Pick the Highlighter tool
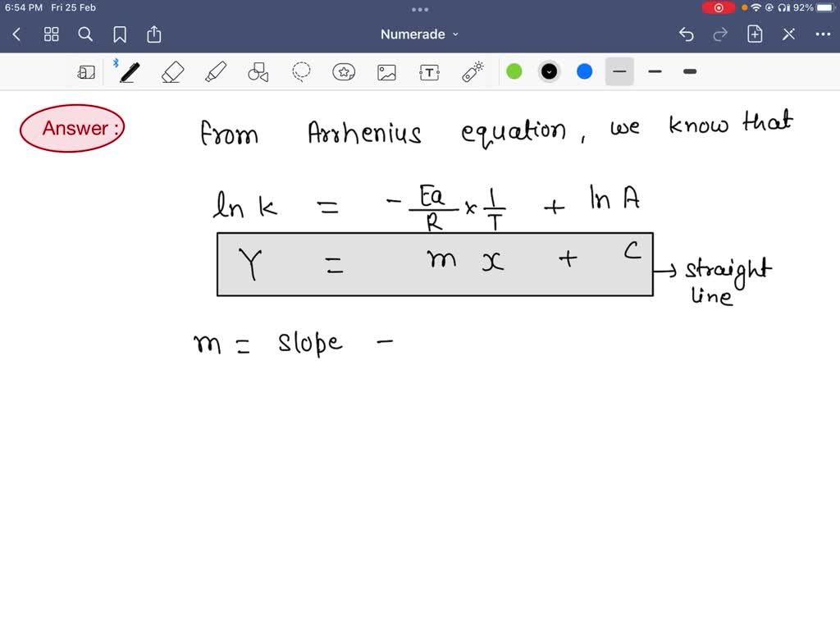840x630 pixels. (215, 71)
